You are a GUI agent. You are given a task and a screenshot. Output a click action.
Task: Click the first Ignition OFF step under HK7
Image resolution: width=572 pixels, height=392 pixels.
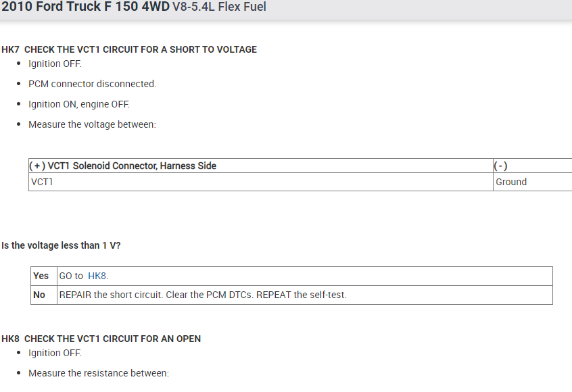55,64
